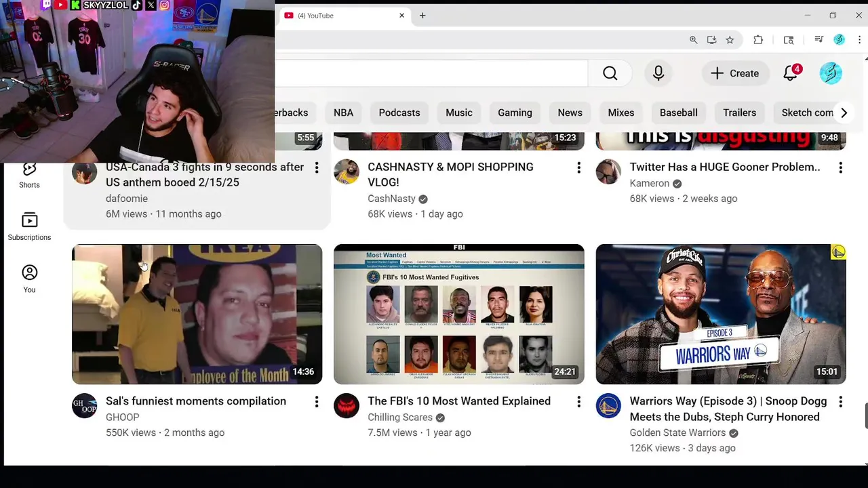Open Warriors Way (Episode 3) video title
This screenshot has height=488, width=868.
point(728,409)
